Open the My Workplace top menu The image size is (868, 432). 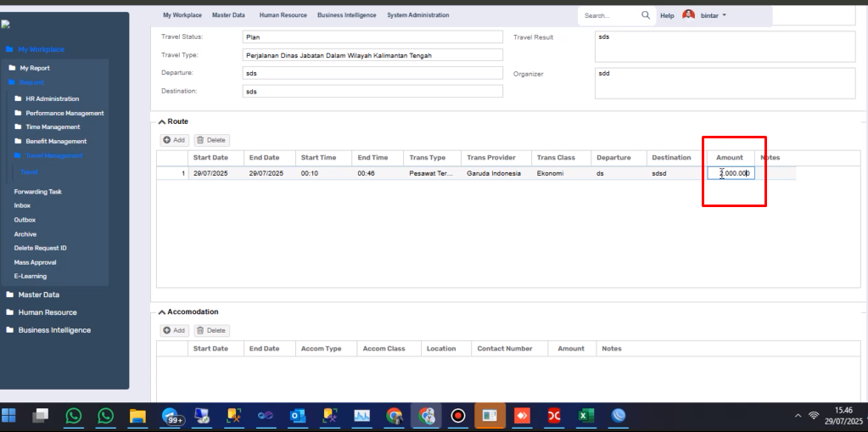pos(182,15)
